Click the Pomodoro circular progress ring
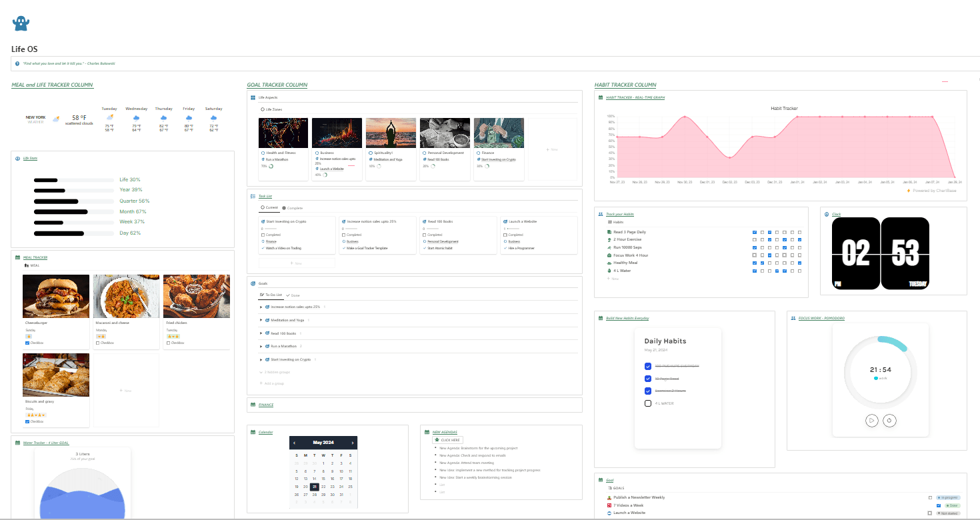 pyautogui.click(x=881, y=372)
